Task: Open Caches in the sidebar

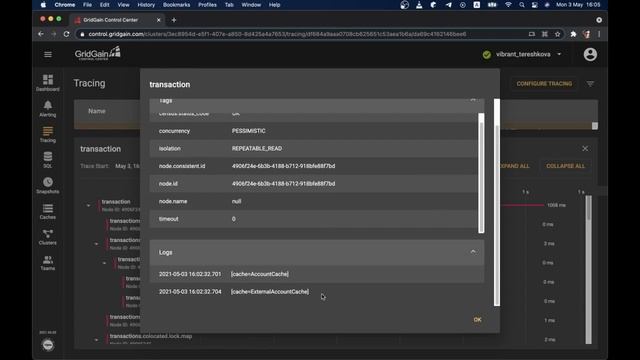Action: [48, 211]
